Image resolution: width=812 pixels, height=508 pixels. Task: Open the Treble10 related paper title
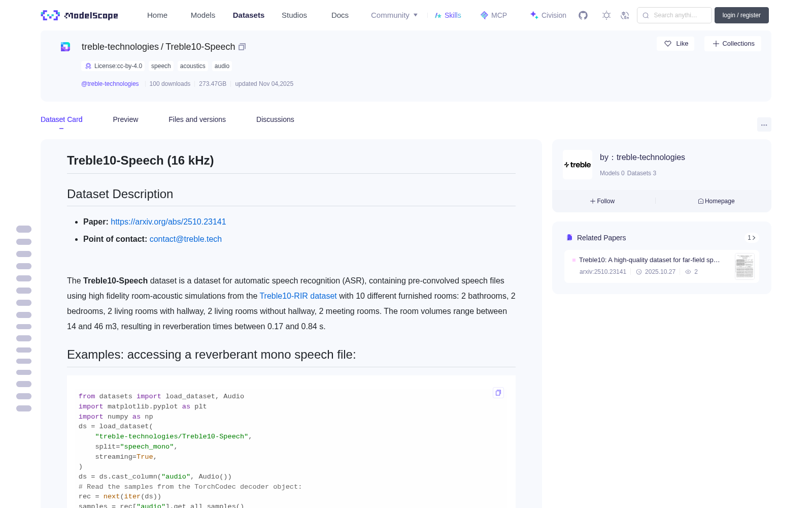tap(650, 260)
